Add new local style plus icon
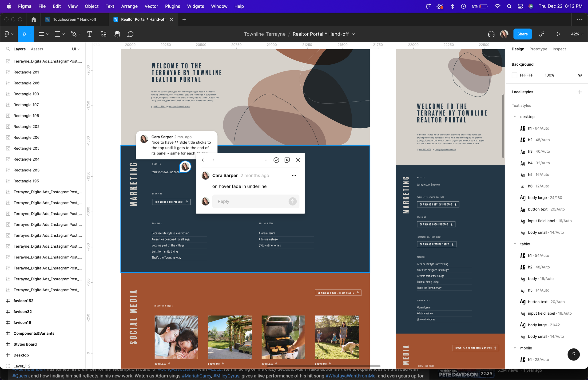The image size is (588, 380). [580, 92]
